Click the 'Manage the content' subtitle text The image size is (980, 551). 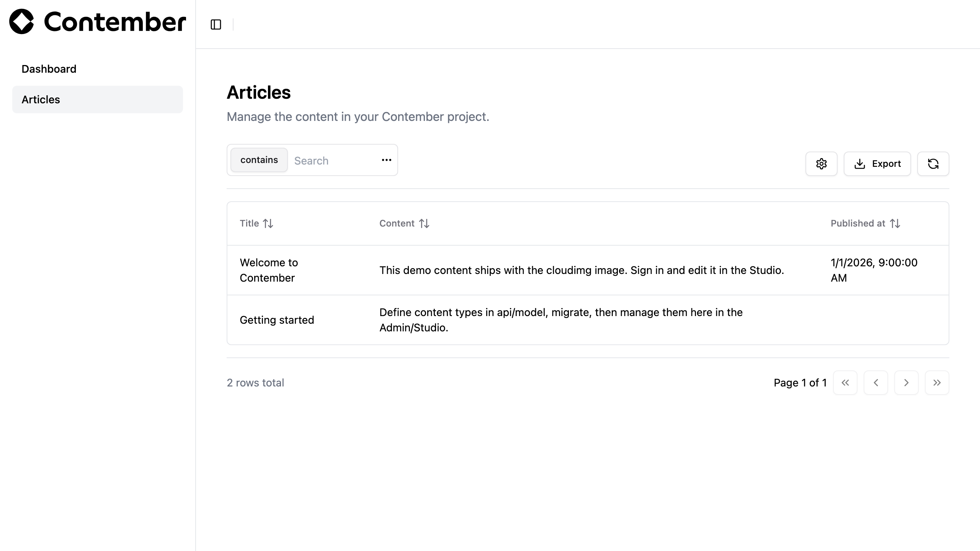click(x=358, y=117)
